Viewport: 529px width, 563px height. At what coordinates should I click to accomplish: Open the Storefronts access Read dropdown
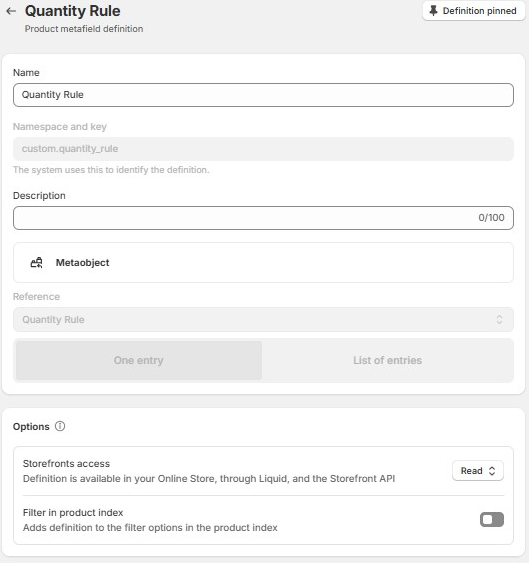pyautogui.click(x=478, y=471)
